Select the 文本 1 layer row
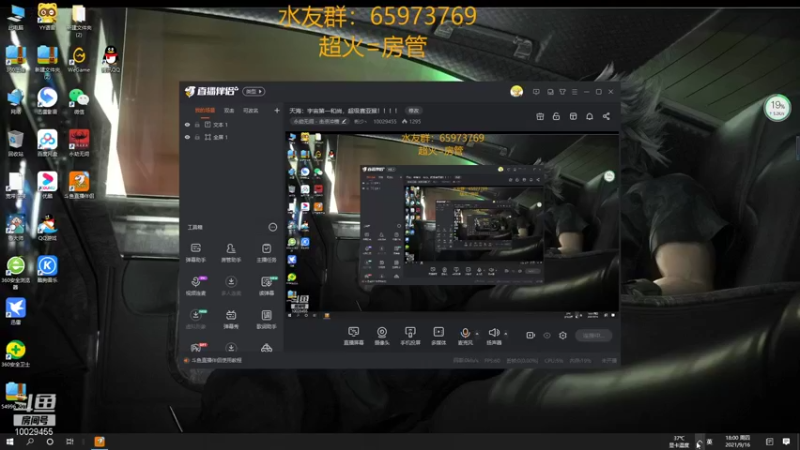Viewport: 800px width, 450px height. [232, 124]
